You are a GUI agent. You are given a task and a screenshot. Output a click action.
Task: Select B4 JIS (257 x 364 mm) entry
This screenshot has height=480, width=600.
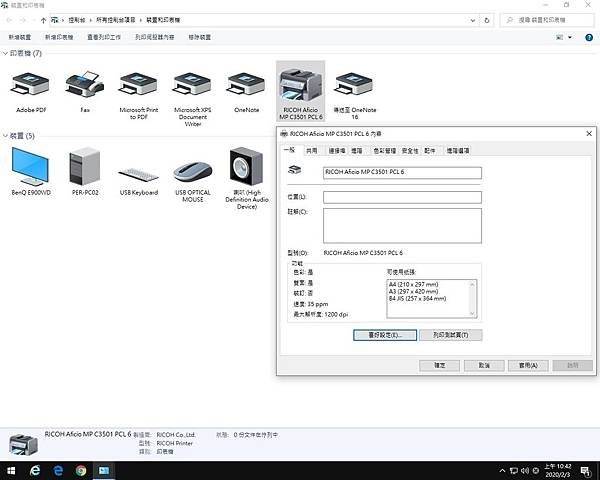click(417, 299)
